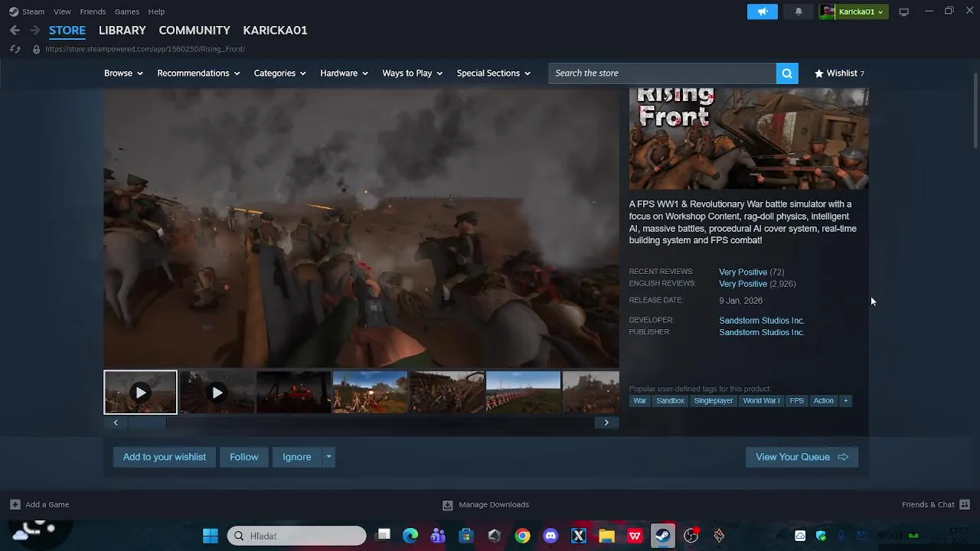Switch to the COMMUNITY tab
Screen dimensions: 980x551
point(194,30)
